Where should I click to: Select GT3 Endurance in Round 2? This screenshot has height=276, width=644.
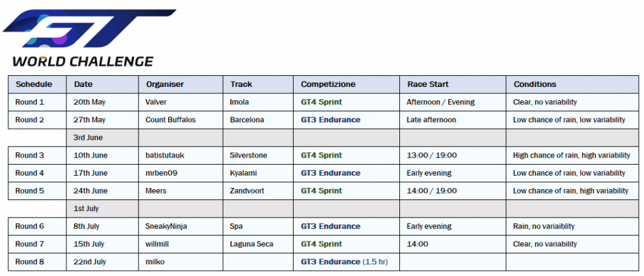coord(330,120)
